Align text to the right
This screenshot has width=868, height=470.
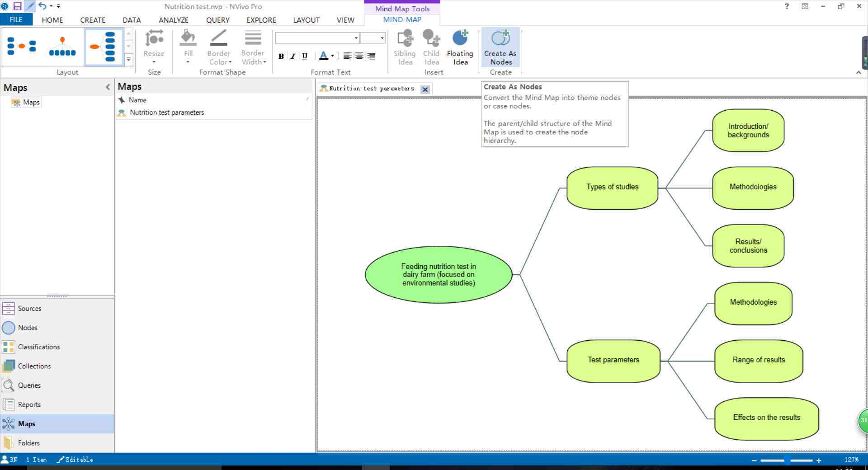(x=371, y=56)
